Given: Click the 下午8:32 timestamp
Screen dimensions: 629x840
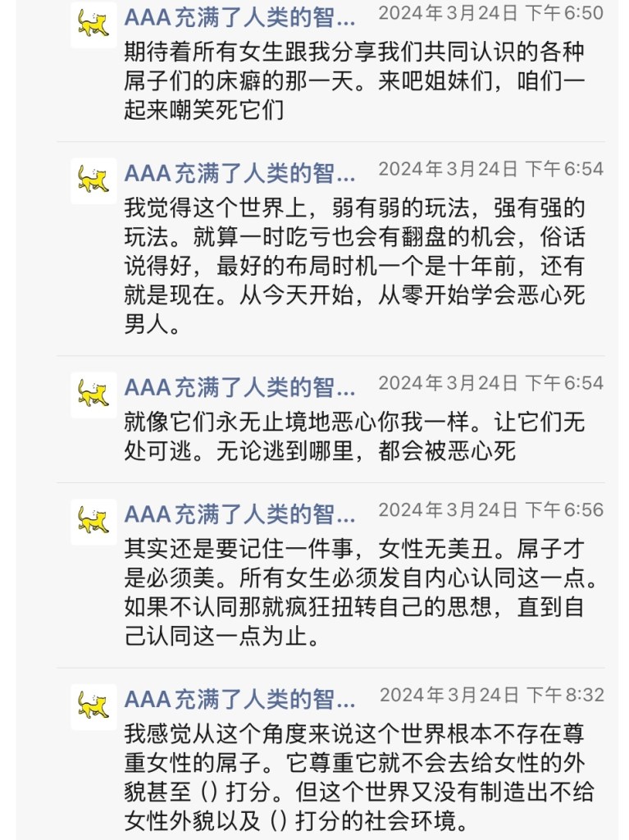Looking at the screenshot, I should (491, 696).
